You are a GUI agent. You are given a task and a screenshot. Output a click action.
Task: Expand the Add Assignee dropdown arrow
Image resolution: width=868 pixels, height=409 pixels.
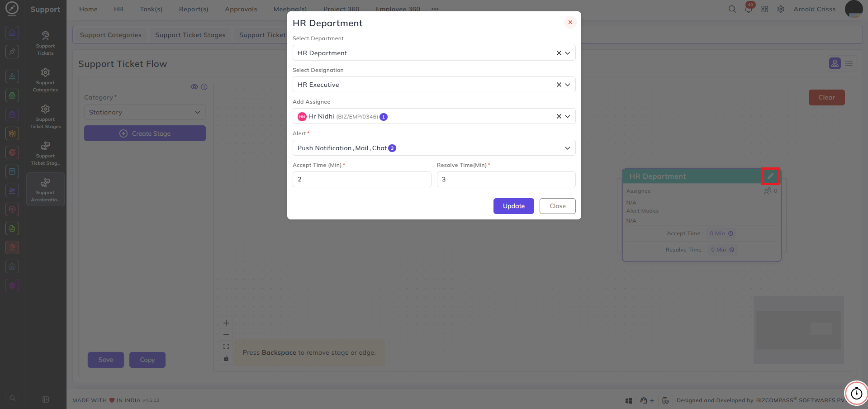pos(568,116)
